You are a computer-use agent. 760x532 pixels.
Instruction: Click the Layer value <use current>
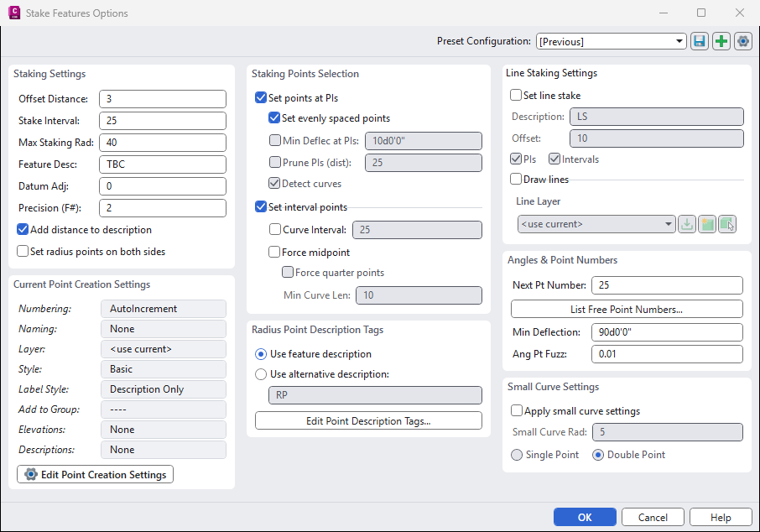[x=164, y=349]
